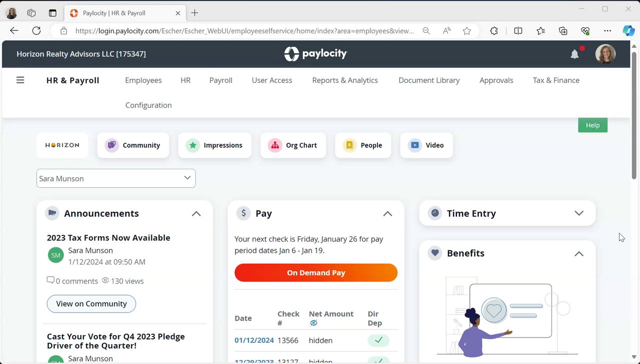Refresh the browser page
This screenshot has height=364, width=640.
36,31
